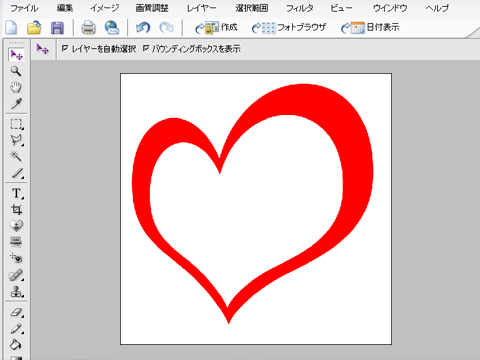Viewport: 480px width, 360px height.
Task: Open the ビュー menu
Action: (x=341, y=8)
